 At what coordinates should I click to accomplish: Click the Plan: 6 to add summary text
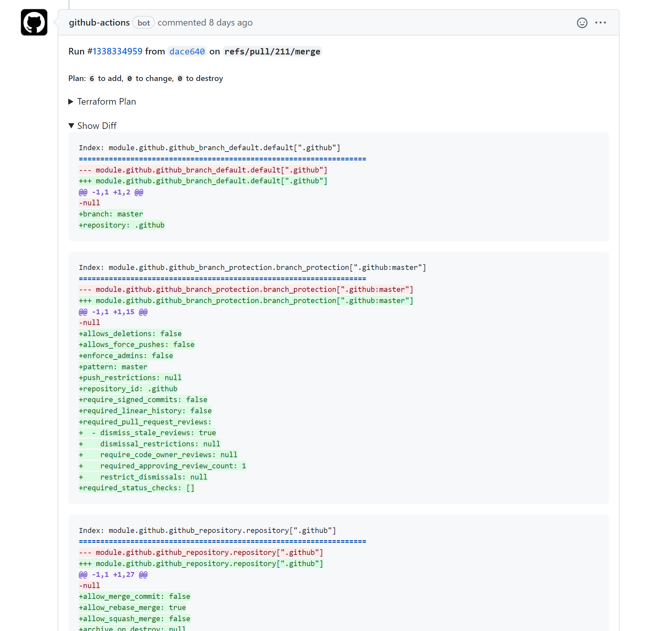point(145,78)
